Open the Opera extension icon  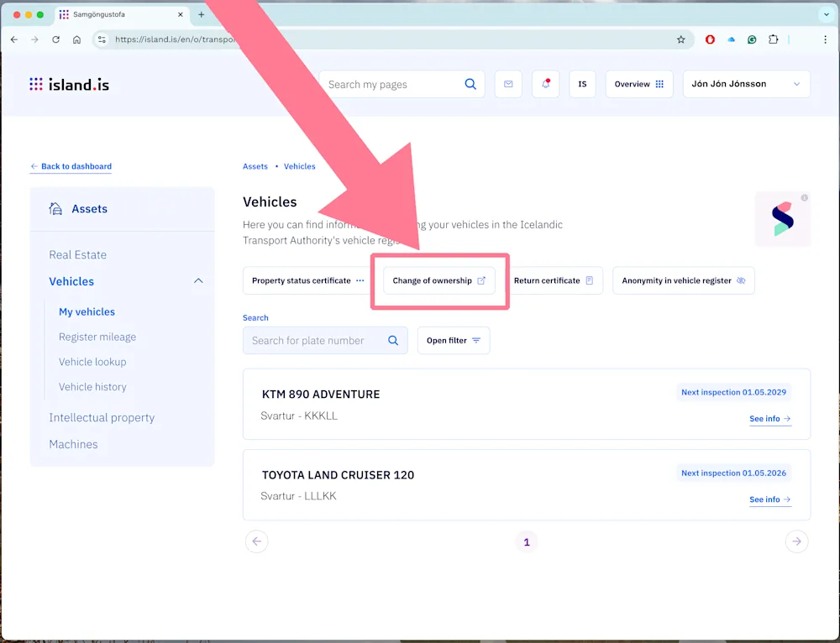(x=710, y=39)
